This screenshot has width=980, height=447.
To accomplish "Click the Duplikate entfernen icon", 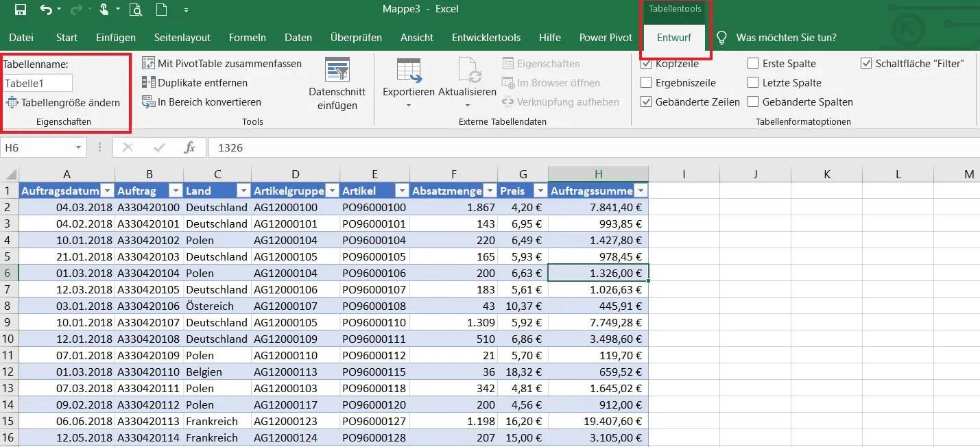I will tap(148, 83).
